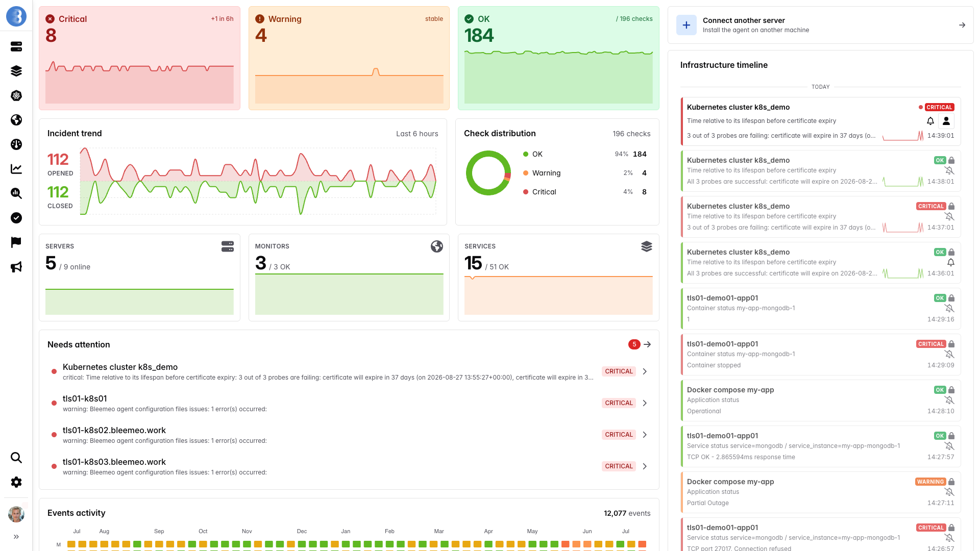The image size is (980, 551).
Task: Click the user avatar in the sidebar
Action: [x=16, y=514]
